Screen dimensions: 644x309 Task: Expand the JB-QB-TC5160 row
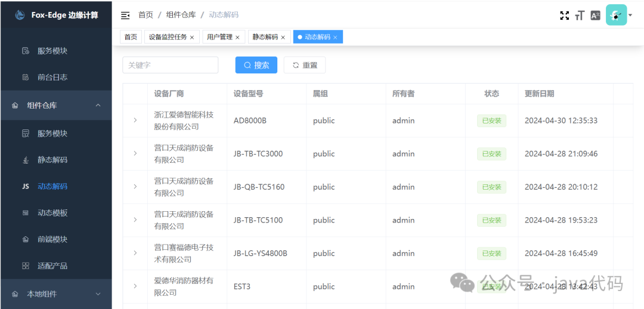pyautogui.click(x=135, y=187)
